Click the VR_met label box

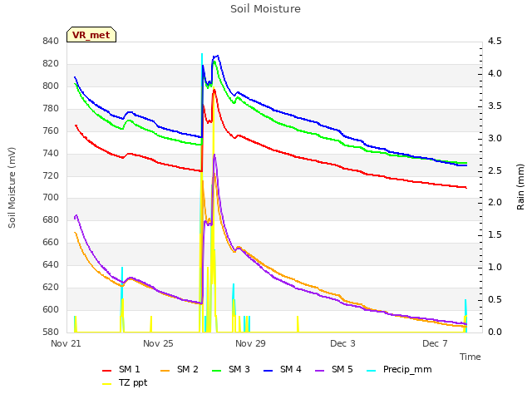click(91, 35)
